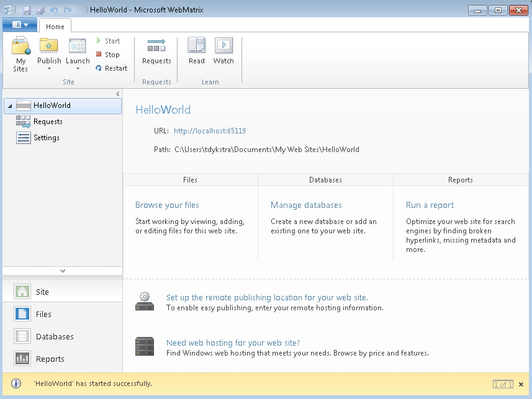This screenshot has height=399, width=532.
Task: Click the Manage databases link
Action: pyautogui.click(x=306, y=205)
